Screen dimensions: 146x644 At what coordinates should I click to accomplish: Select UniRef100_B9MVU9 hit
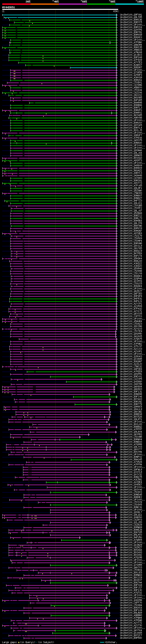[x=131, y=35]
